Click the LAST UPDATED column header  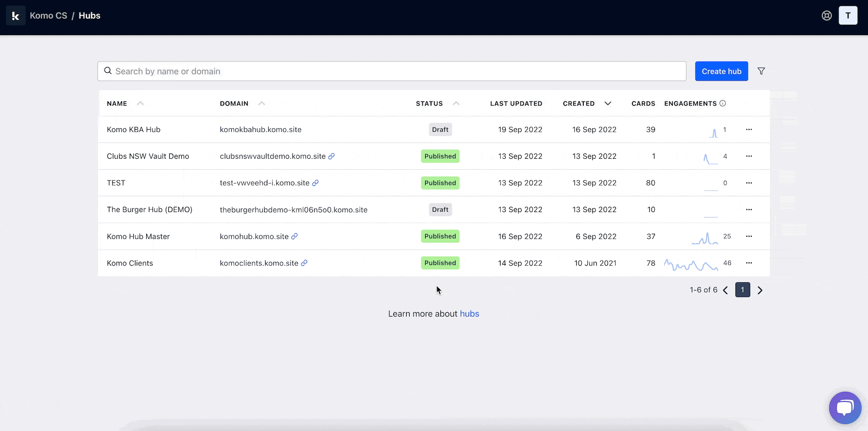(516, 104)
